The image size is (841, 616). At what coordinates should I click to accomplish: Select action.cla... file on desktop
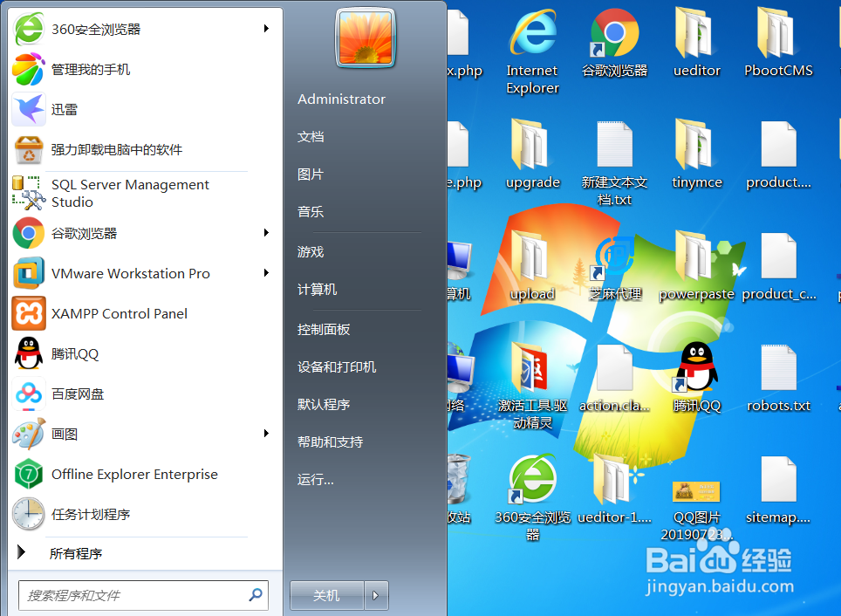coord(615,379)
